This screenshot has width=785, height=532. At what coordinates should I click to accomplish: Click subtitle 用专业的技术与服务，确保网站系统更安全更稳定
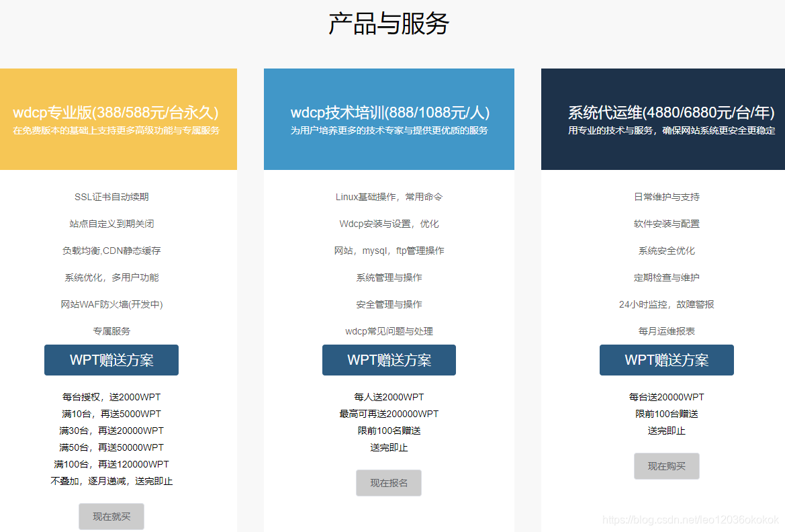coord(672,130)
